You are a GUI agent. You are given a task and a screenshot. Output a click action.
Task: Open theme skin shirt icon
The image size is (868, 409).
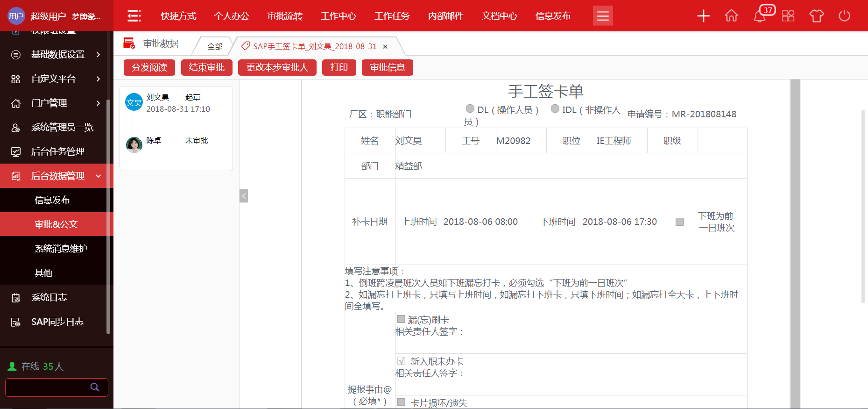coord(817,16)
